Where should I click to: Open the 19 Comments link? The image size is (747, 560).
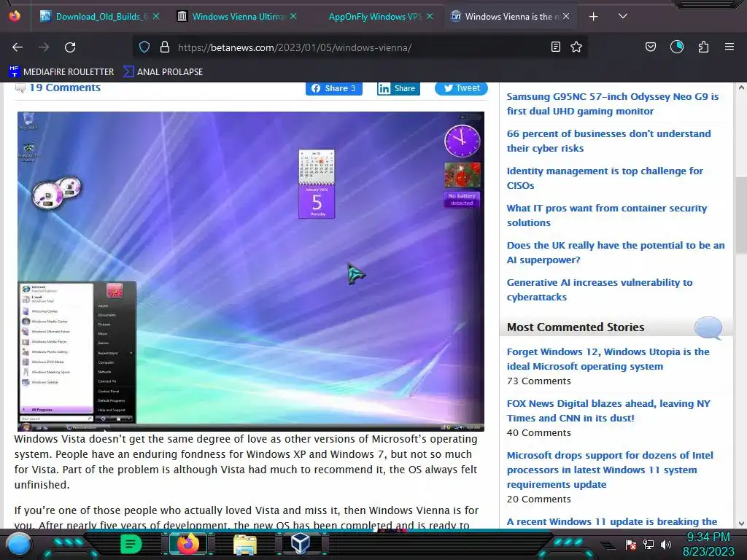pyautogui.click(x=65, y=87)
